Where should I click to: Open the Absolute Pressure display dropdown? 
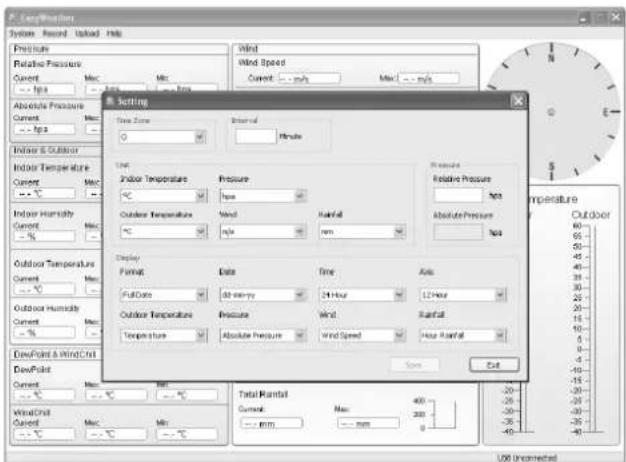pos(263,335)
